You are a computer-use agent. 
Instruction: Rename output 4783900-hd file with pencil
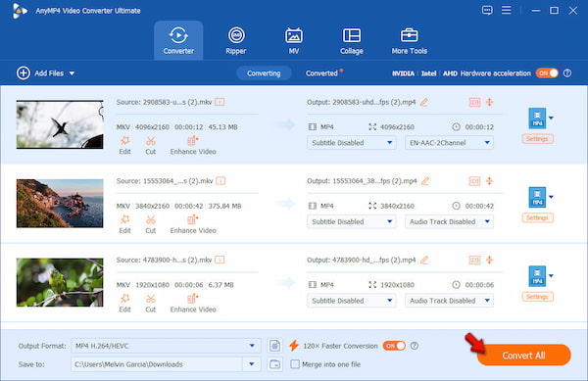[x=424, y=260]
